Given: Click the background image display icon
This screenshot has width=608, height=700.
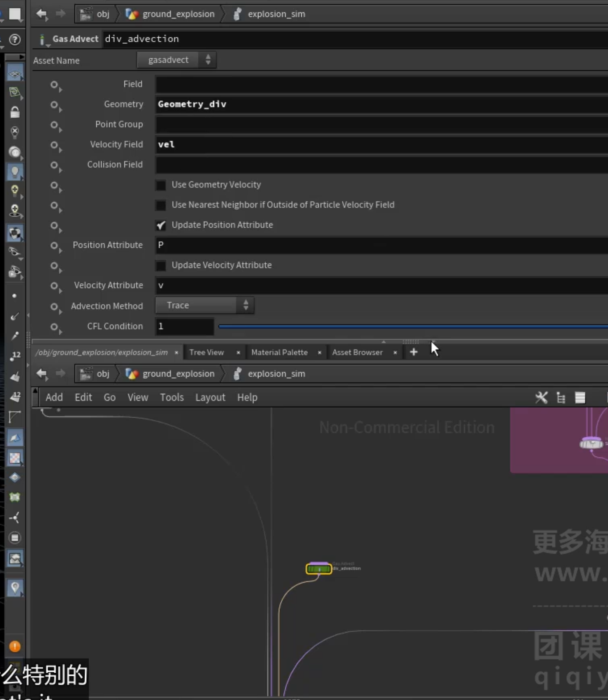Looking at the screenshot, I should click(x=15, y=559).
